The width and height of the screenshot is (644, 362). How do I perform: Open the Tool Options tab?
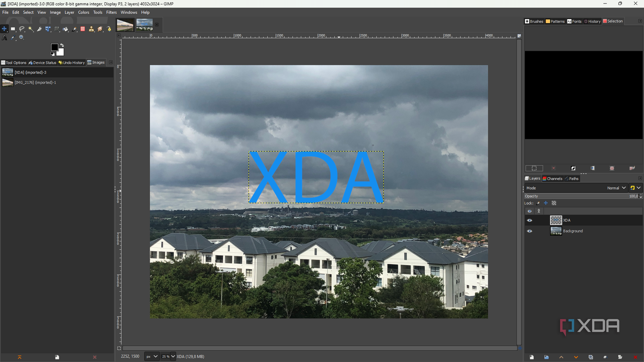14,62
